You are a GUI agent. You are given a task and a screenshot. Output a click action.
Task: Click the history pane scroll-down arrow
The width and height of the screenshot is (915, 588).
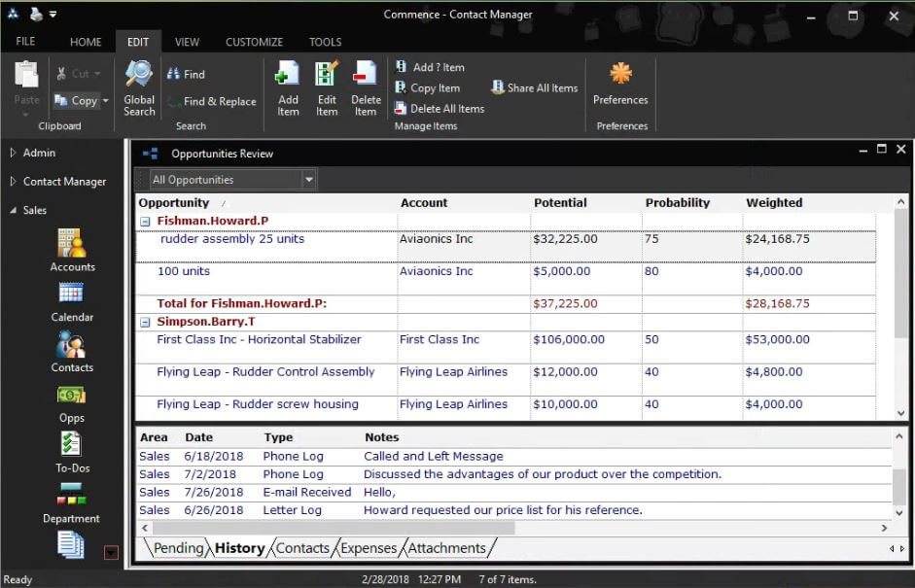click(x=899, y=513)
